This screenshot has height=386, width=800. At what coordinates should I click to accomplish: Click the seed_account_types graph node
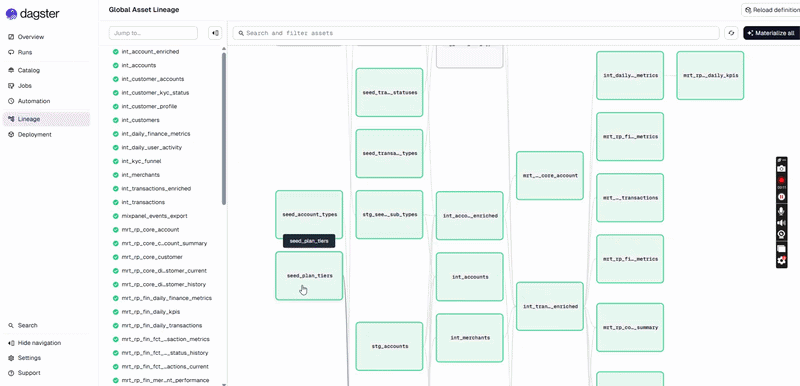[309, 215]
